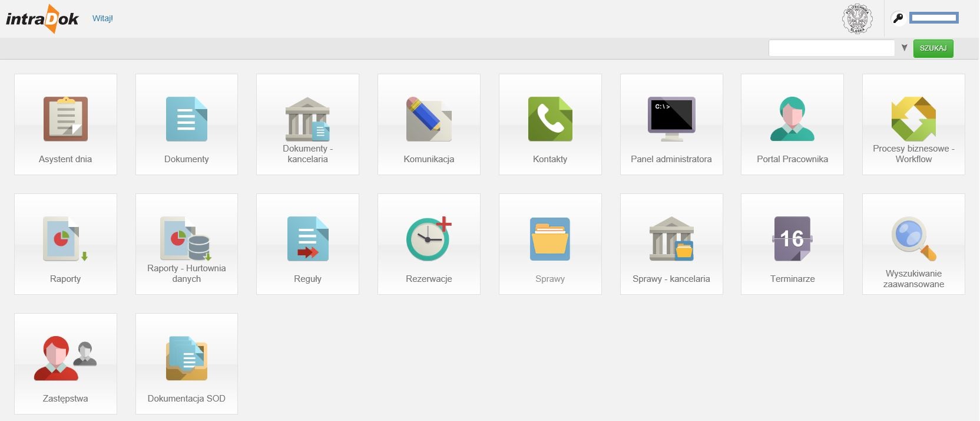
Task: Click into the search text field
Action: click(831, 48)
